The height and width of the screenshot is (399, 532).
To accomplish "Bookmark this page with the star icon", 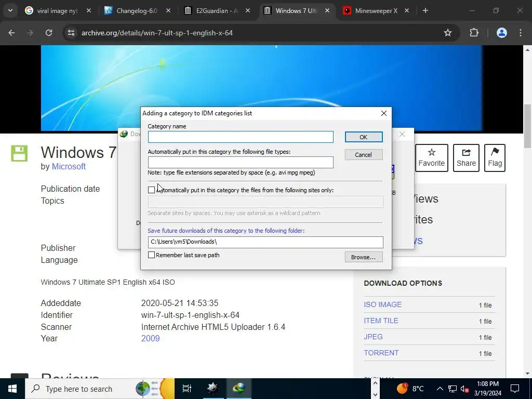I will pos(448,33).
